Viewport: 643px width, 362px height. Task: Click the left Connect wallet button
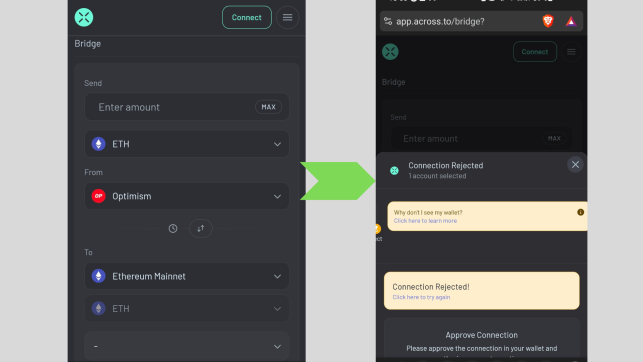[x=246, y=17]
